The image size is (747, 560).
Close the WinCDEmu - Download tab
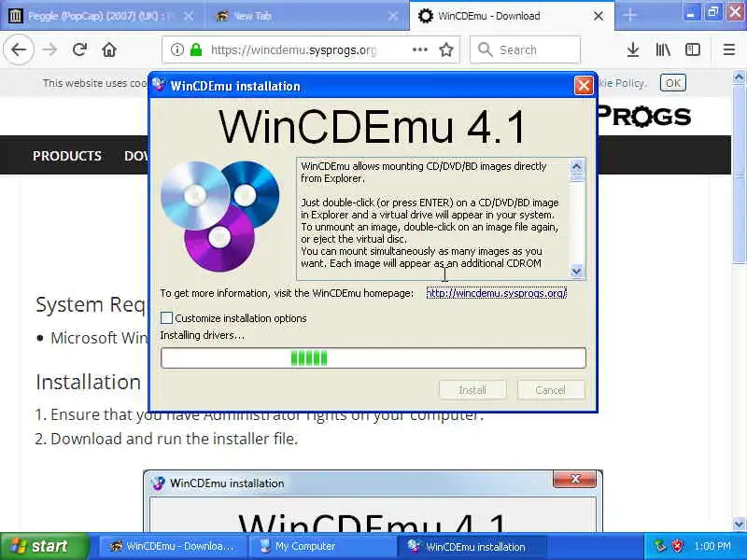point(599,16)
